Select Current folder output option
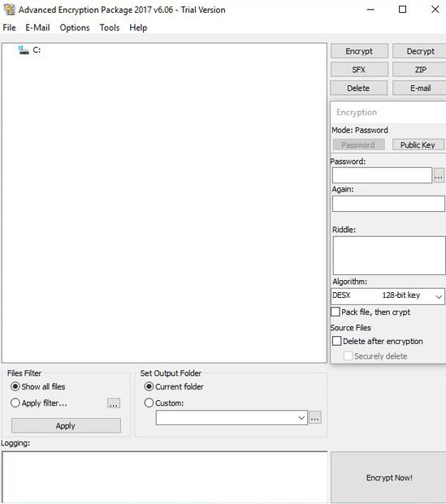This screenshot has height=504, width=446. coord(149,386)
